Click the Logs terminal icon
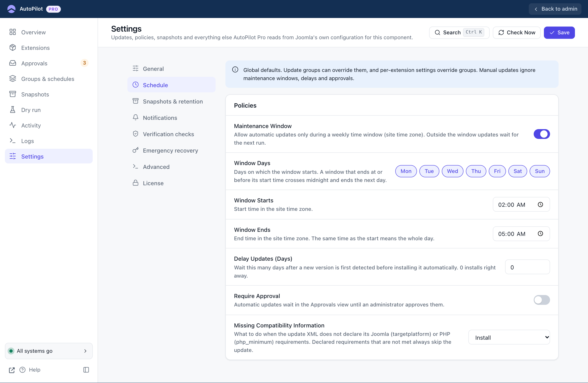This screenshot has height=383, width=588. [13, 141]
